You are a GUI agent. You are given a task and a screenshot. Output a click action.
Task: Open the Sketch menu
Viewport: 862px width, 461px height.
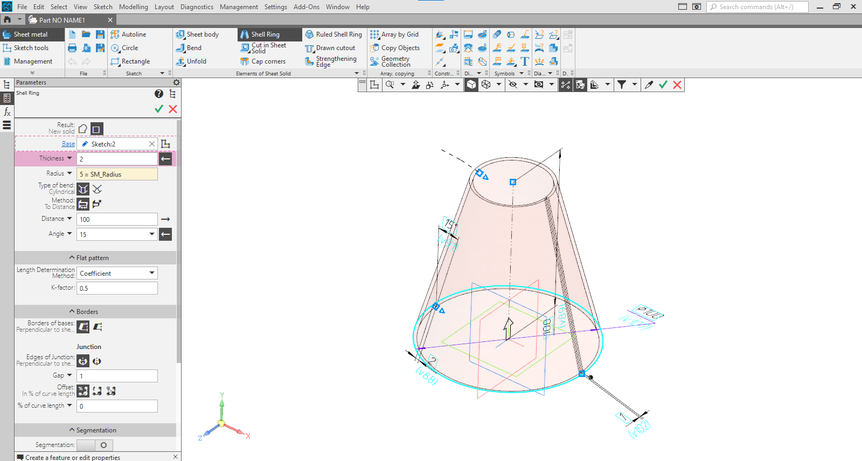pyautogui.click(x=103, y=7)
